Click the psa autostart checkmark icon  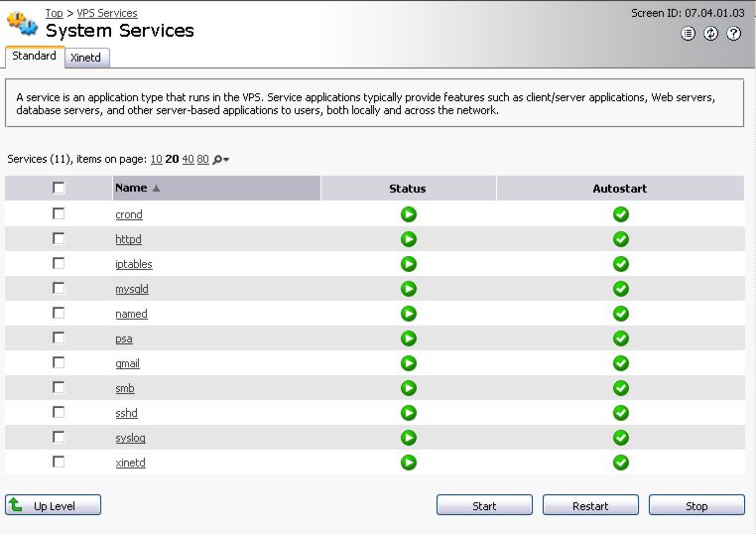click(x=620, y=338)
